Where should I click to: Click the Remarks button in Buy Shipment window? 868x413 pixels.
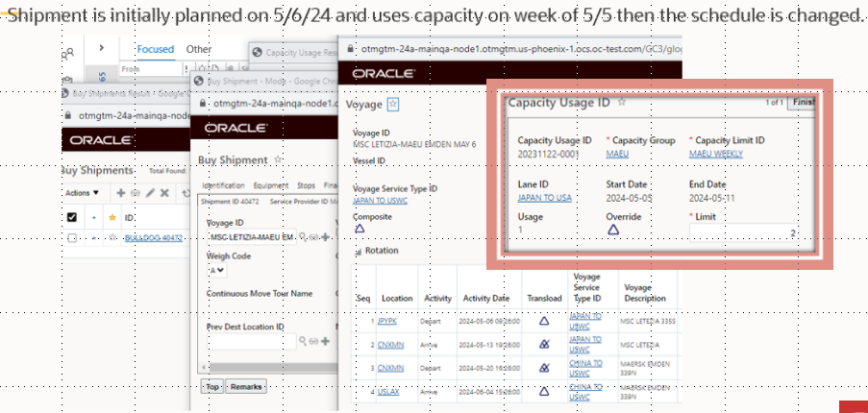[x=246, y=386]
